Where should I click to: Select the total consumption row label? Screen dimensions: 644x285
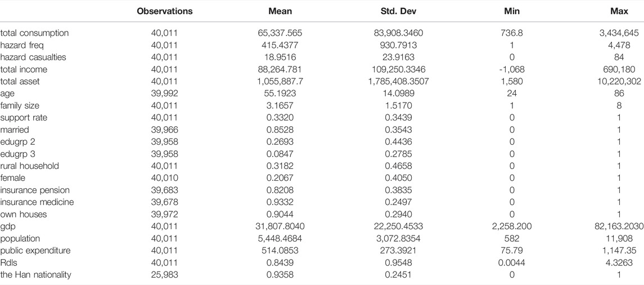coord(34,33)
